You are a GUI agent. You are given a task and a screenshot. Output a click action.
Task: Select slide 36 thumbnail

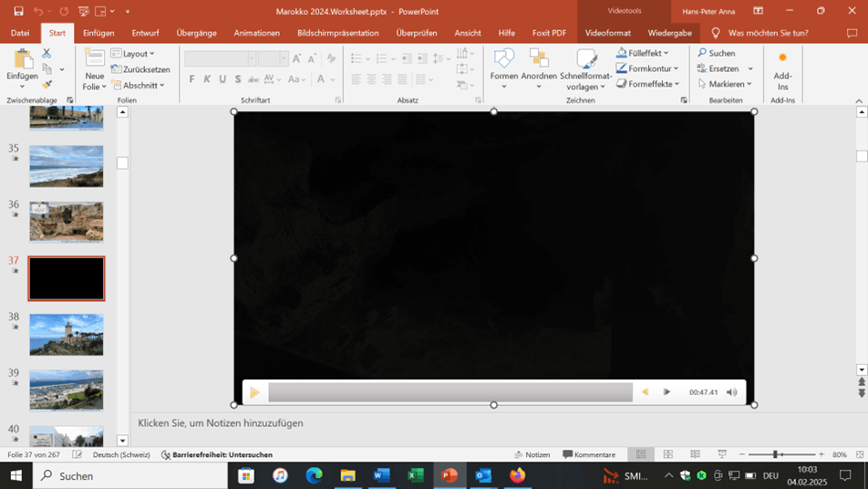click(67, 222)
